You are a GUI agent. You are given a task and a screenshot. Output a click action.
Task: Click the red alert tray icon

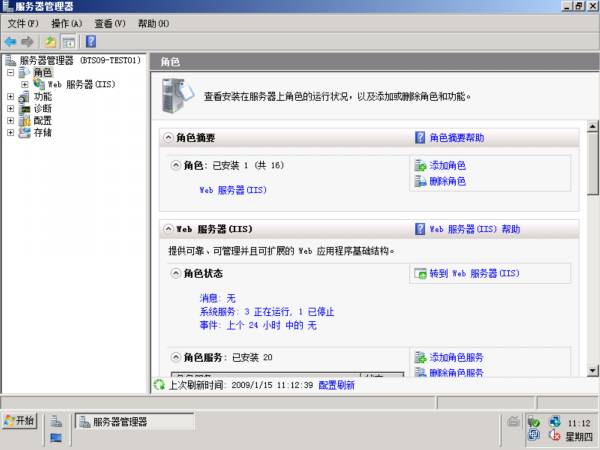point(554,435)
